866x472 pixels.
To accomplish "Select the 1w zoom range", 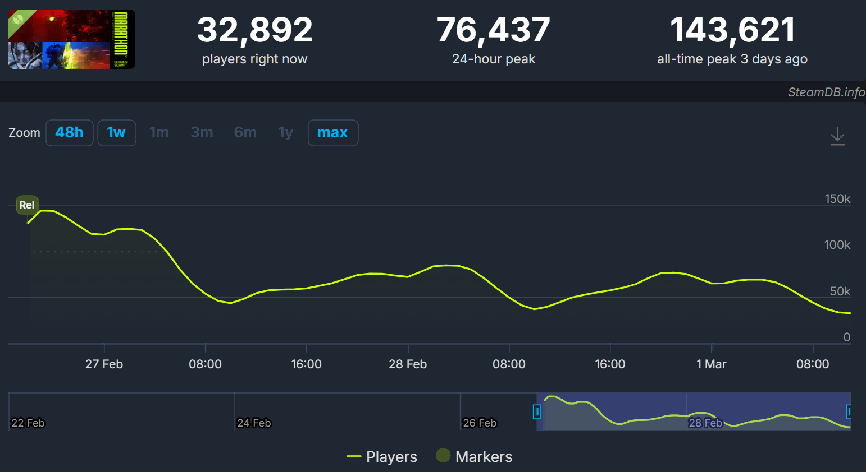I will click(116, 133).
